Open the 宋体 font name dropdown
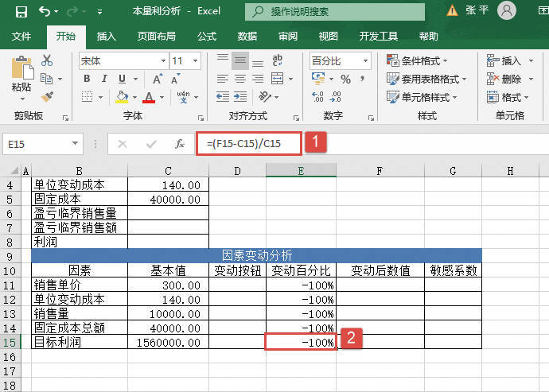 163,61
